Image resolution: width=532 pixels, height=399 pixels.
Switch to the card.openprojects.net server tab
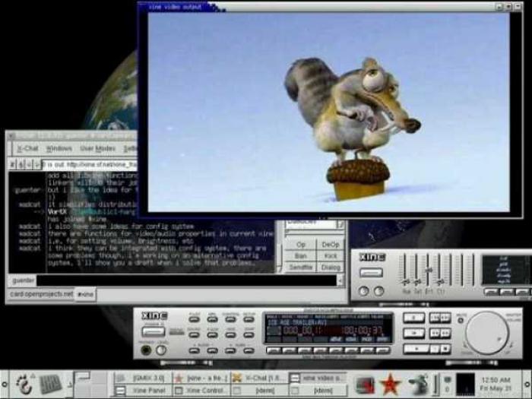[x=41, y=294]
